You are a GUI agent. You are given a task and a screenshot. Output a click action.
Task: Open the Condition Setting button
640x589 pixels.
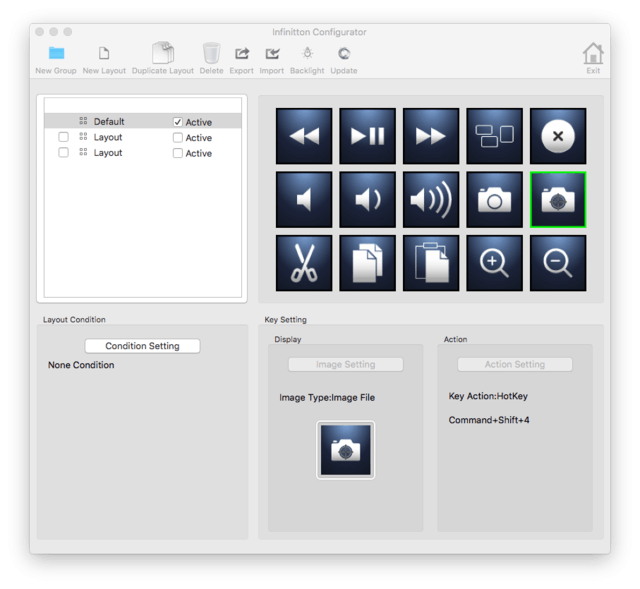point(142,346)
